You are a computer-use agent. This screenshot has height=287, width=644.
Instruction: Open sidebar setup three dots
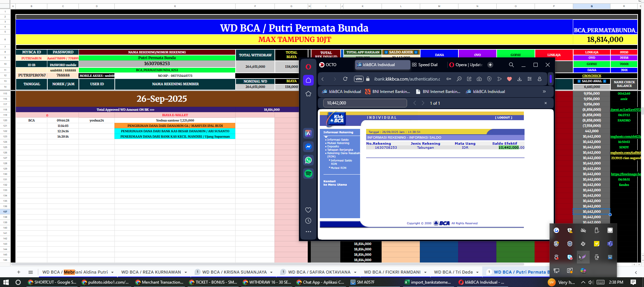pyautogui.click(x=308, y=232)
